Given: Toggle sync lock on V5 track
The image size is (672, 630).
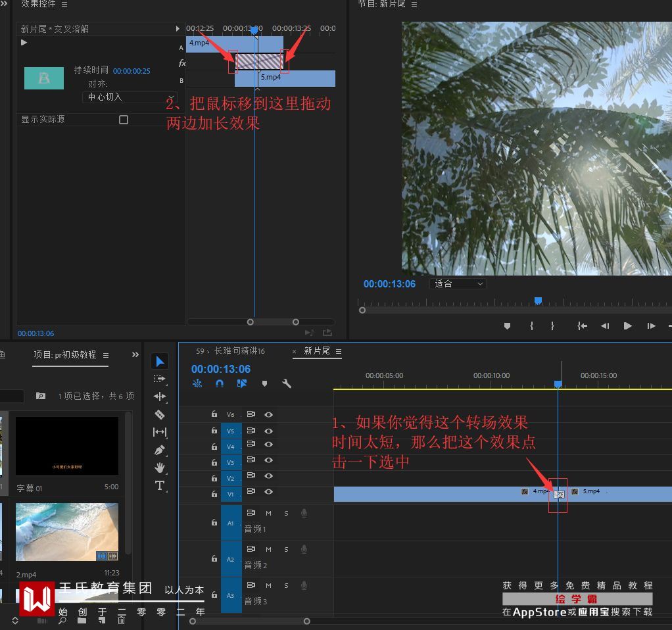Looking at the screenshot, I should coord(251,430).
